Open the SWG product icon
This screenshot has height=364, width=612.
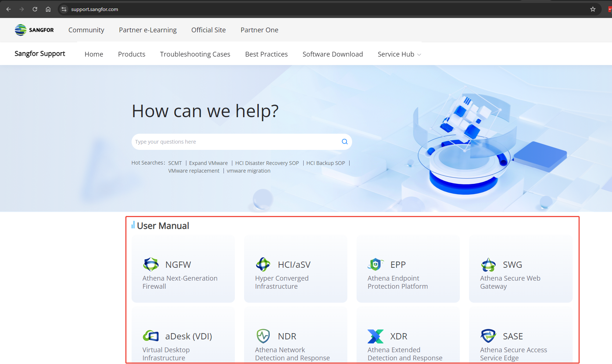tap(488, 264)
